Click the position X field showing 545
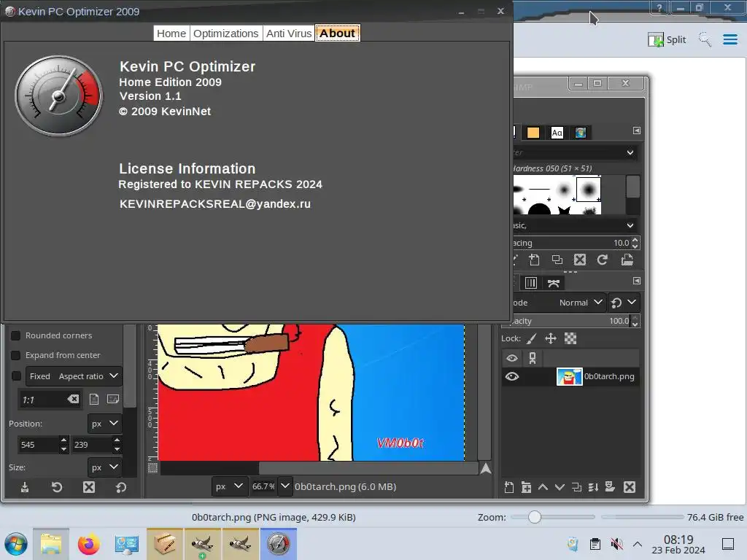 pos(38,445)
